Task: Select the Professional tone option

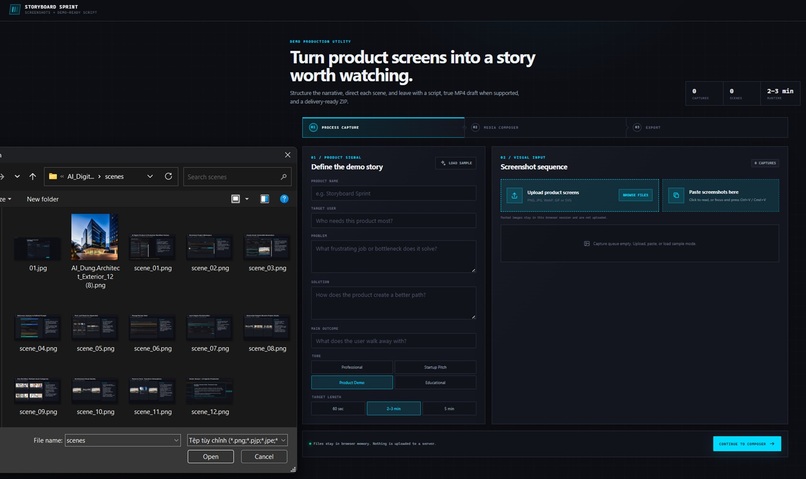Action: 352,367
